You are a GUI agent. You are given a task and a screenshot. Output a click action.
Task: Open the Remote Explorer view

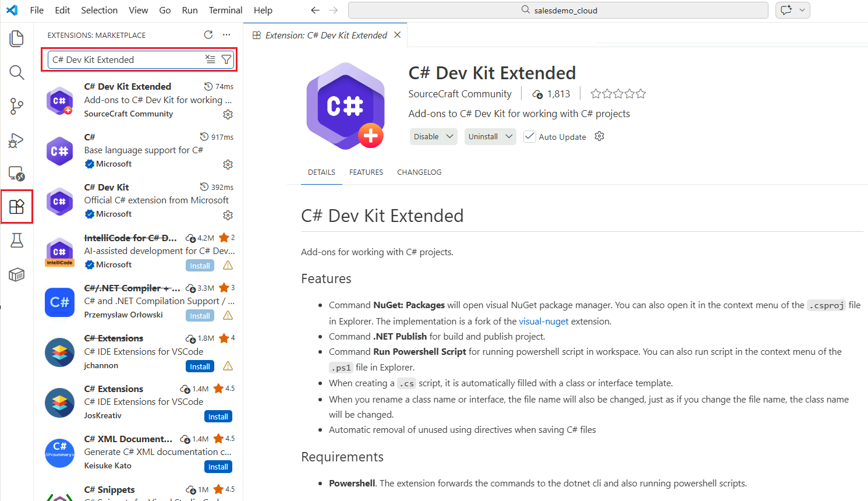pyautogui.click(x=17, y=174)
